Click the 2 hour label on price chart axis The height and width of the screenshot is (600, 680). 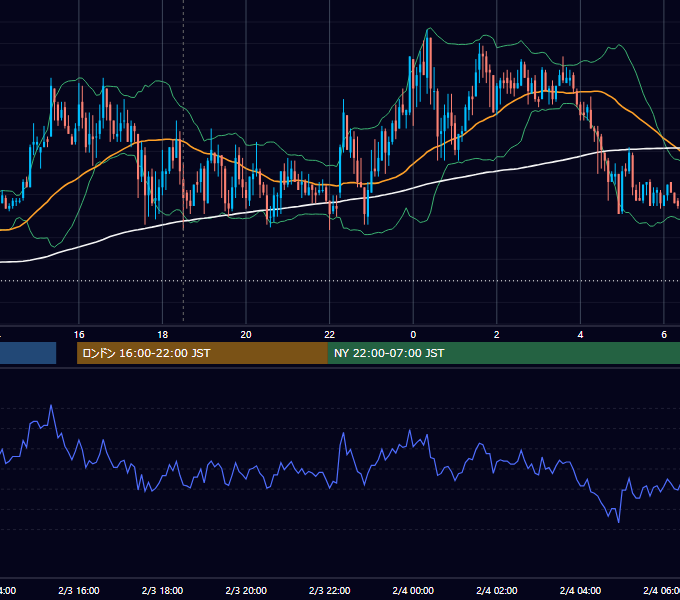pyautogui.click(x=497, y=335)
